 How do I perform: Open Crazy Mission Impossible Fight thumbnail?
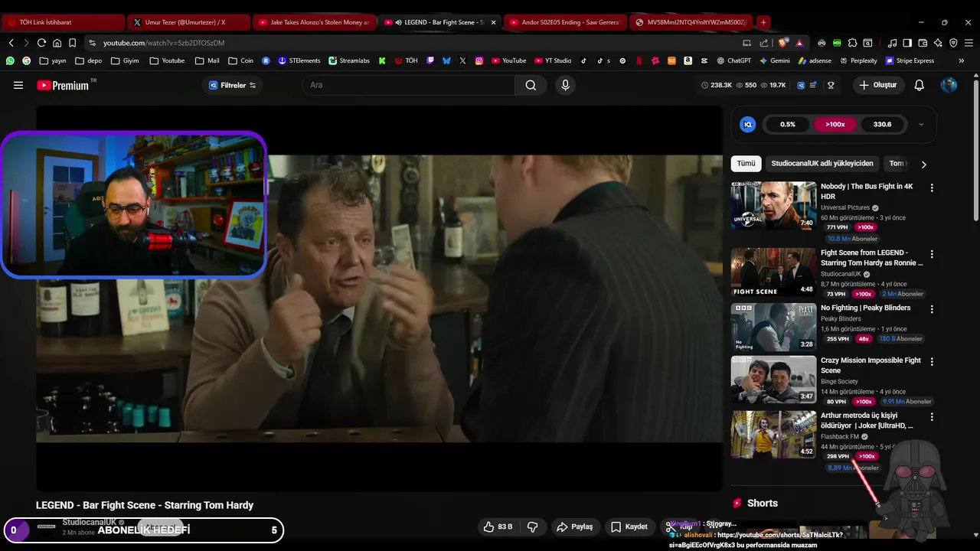773,380
